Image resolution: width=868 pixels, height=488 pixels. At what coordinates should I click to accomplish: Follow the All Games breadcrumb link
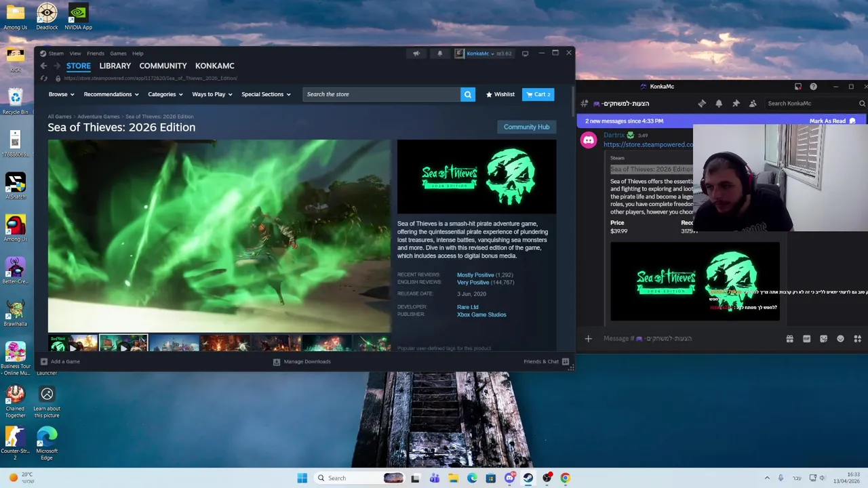click(59, 117)
